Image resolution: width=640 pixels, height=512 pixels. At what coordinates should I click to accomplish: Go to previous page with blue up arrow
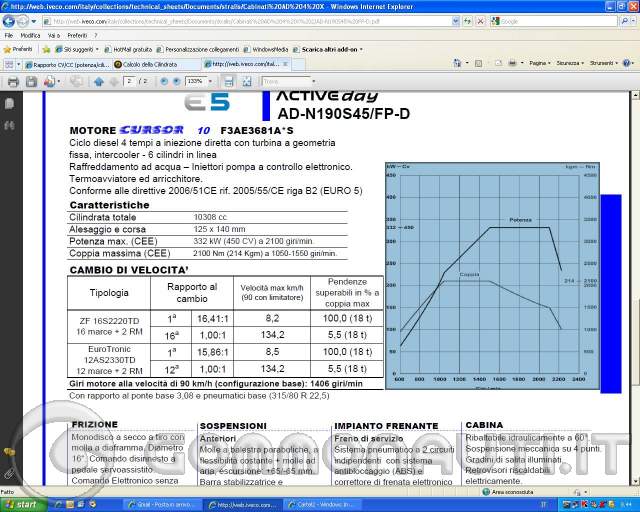(98, 82)
